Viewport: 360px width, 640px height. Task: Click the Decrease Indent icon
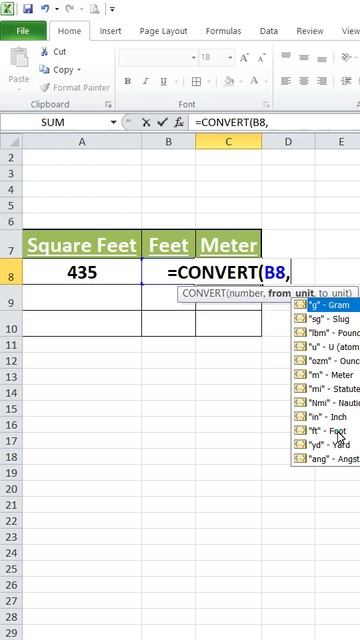pyautogui.click(x=347, y=81)
